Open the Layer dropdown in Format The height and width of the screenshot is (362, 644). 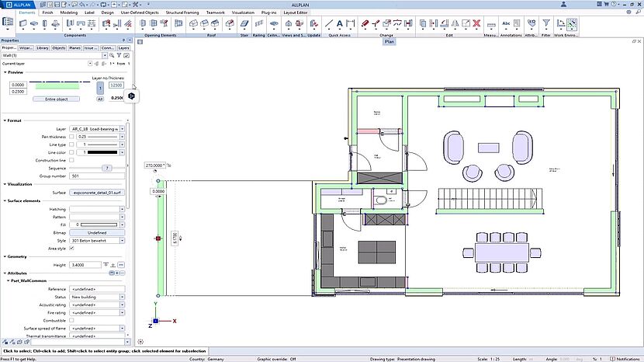[x=123, y=128]
